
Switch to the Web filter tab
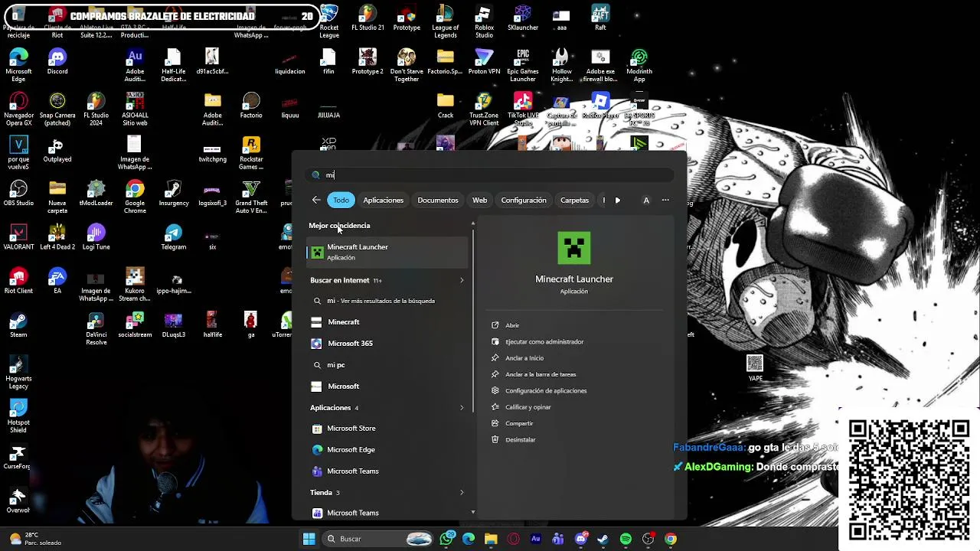(479, 201)
